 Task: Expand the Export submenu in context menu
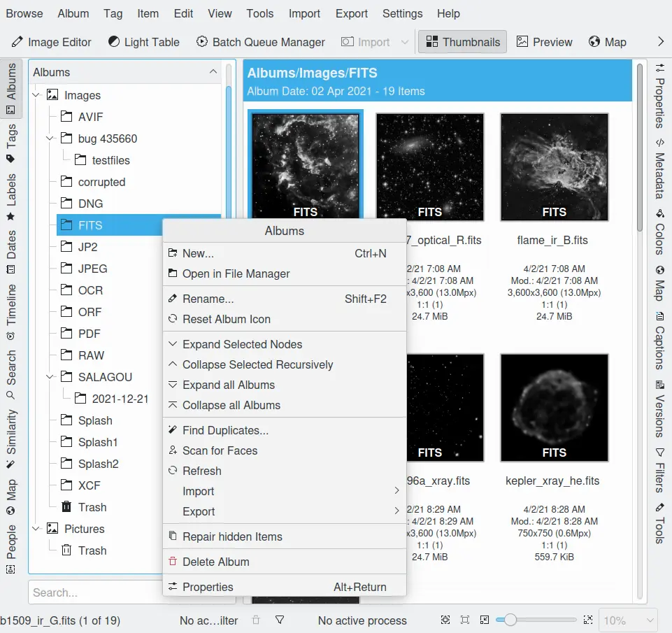pos(284,511)
